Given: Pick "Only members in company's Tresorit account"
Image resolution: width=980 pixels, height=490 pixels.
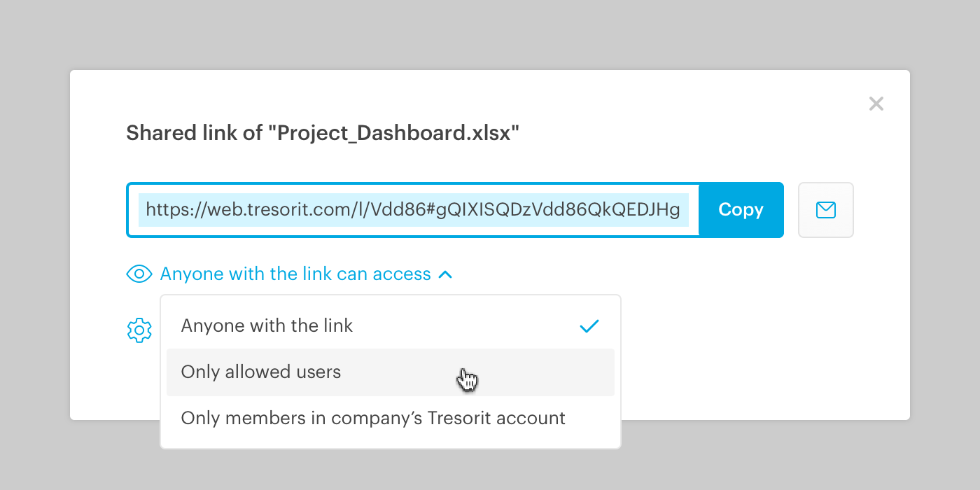Looking at the screenshot, I should point(391,418).
